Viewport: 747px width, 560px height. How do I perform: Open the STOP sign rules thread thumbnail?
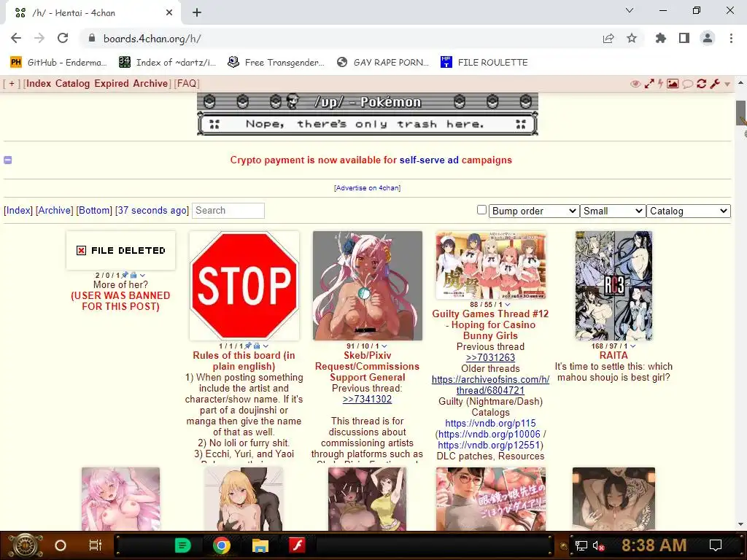pos(244,286)
